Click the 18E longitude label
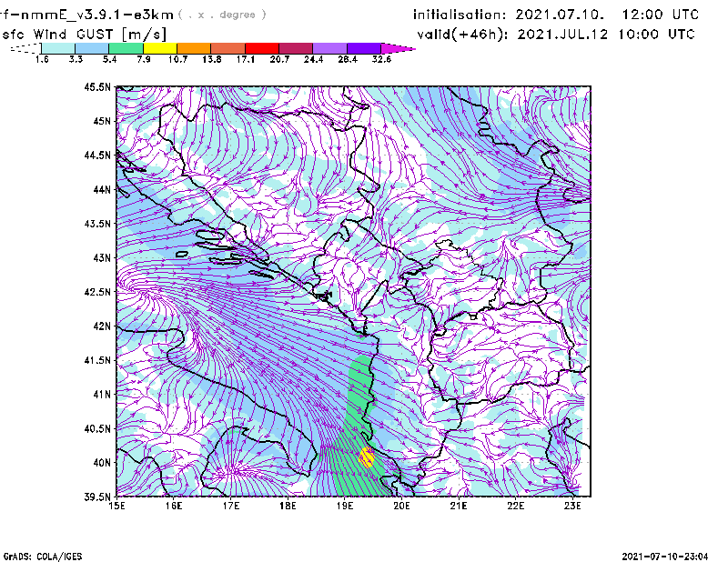The width and height of the screenshot is (728, 562). [288, 506]
